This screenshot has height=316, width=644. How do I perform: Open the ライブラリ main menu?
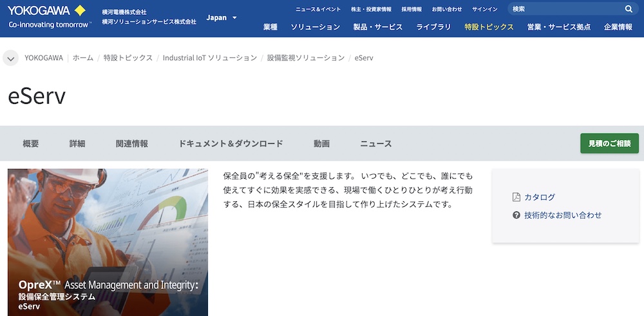pos(433,27)
